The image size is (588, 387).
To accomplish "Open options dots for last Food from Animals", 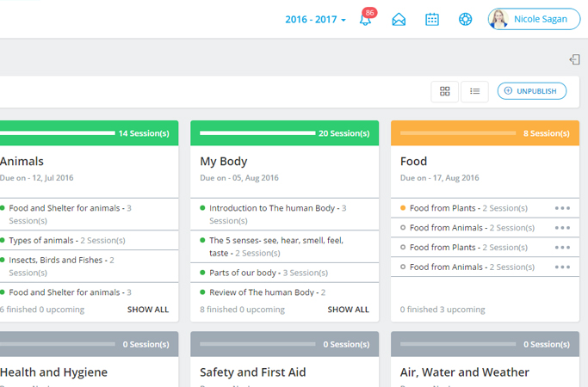I will point(562,267).
